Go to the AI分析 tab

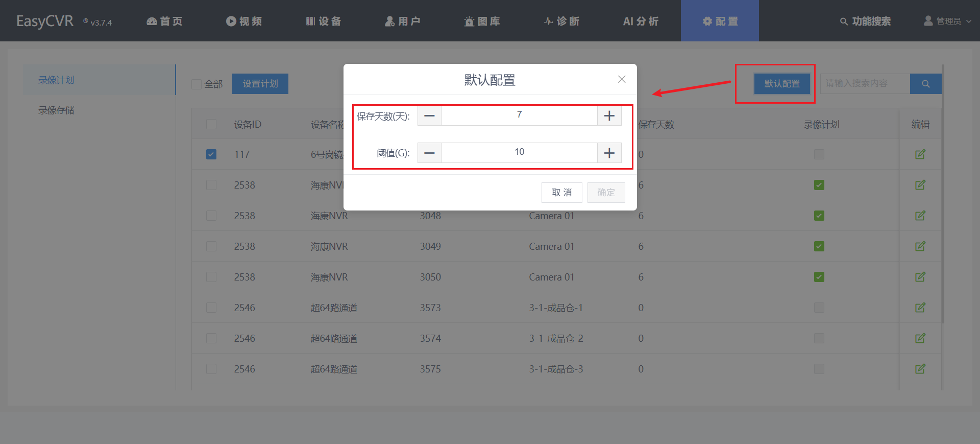click(641, 21)
